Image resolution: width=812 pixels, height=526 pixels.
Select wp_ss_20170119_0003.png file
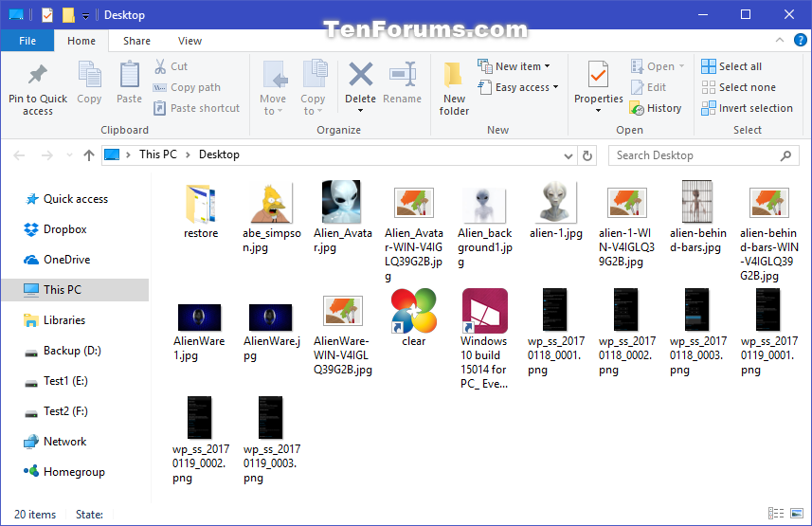pyautogui.click(x=271, y=441)
